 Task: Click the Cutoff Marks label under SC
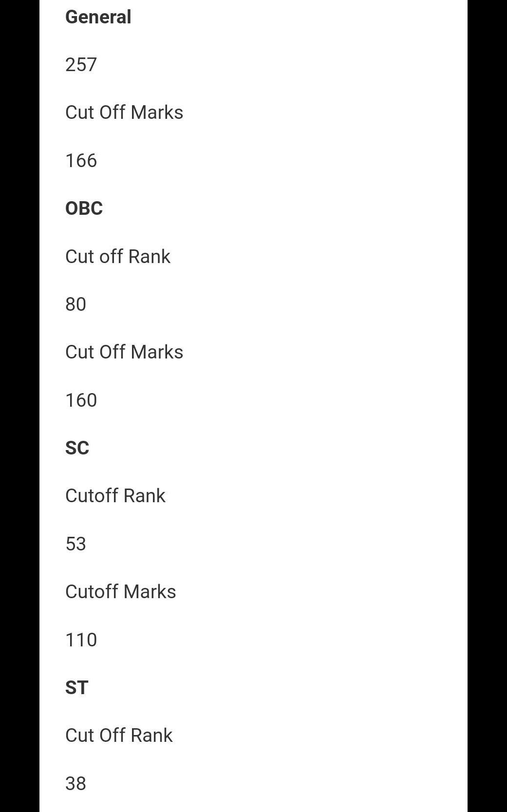coord(120,592)
